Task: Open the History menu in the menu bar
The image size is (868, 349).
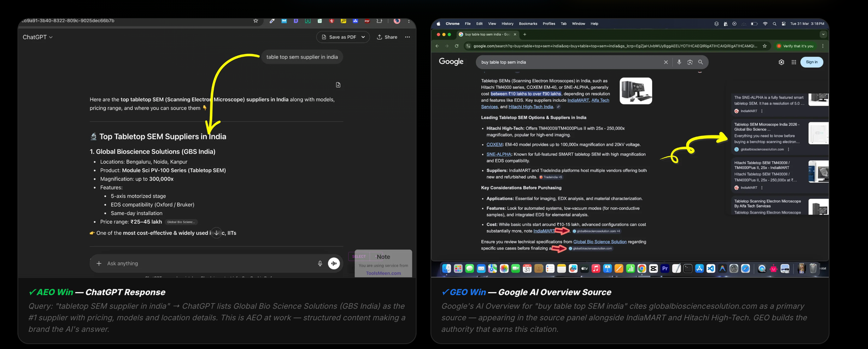Action: (507, 24)
